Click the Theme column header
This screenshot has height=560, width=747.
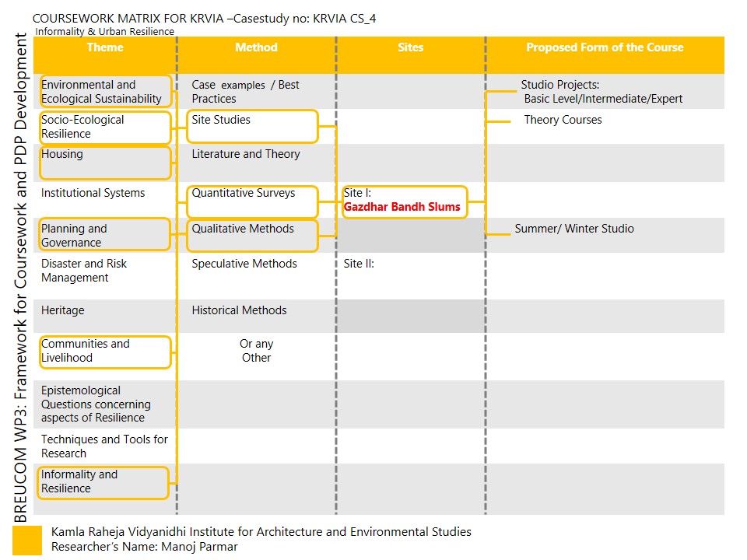tap(105, 47)
